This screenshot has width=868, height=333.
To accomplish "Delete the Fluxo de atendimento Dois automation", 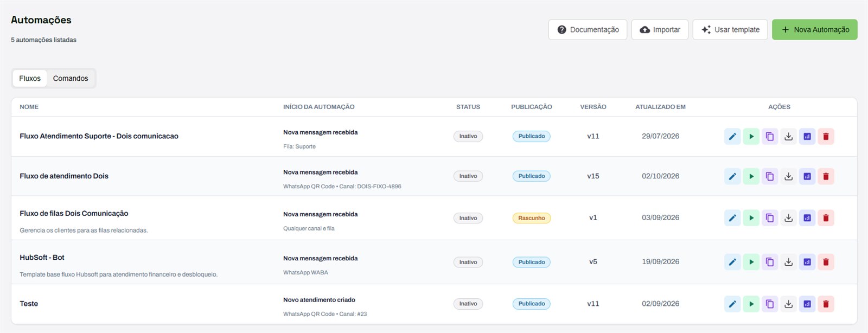I will pyautogui.click(x=826, y=176).
